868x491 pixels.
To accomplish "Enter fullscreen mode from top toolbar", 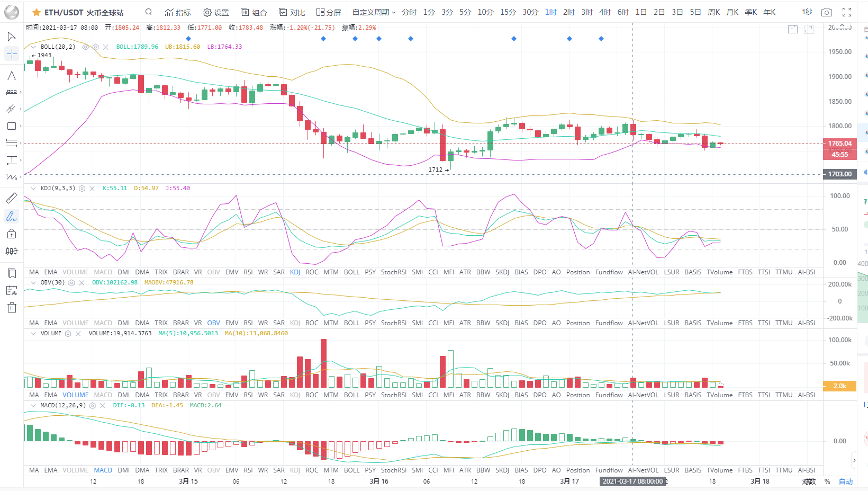I will click(x=847, y=12).
